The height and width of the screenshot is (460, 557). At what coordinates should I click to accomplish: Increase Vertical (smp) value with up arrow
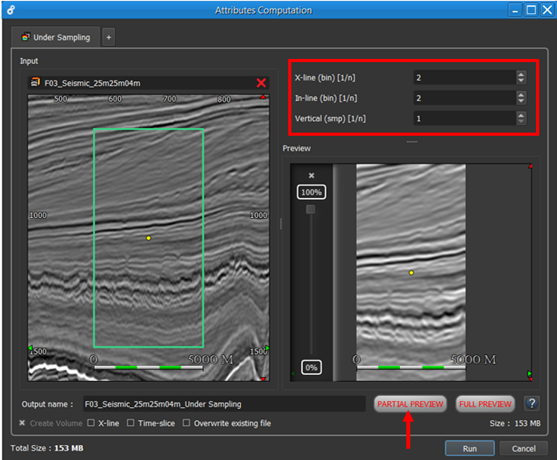point(521,115)
